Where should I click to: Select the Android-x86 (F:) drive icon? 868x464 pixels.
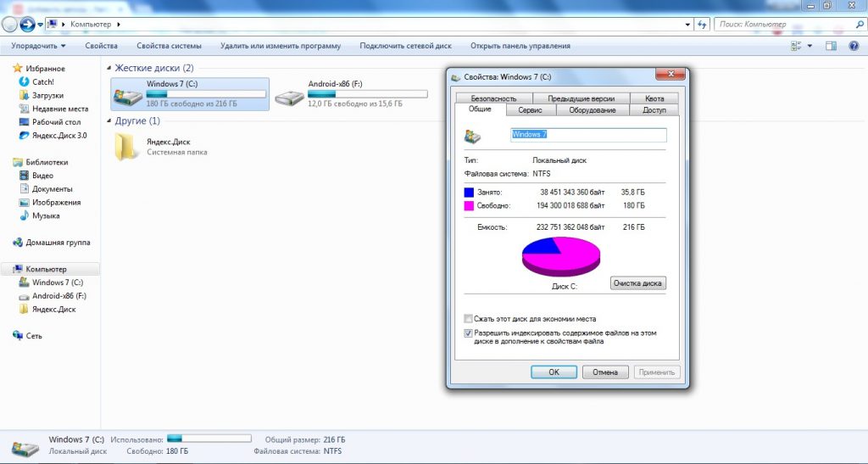[x=290, y=98]
